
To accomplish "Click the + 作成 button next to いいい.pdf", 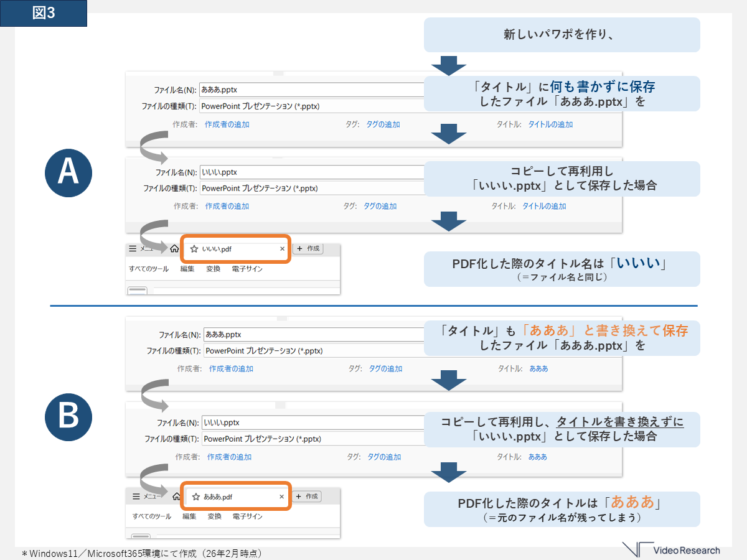I will [308, 249].
